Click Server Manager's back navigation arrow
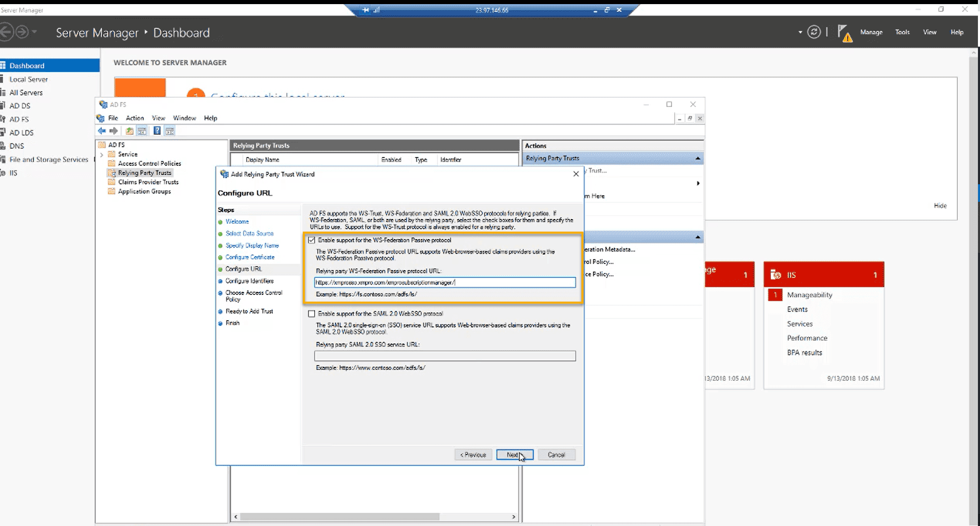Viewport: 980px width, 526px height. point(6,32)
